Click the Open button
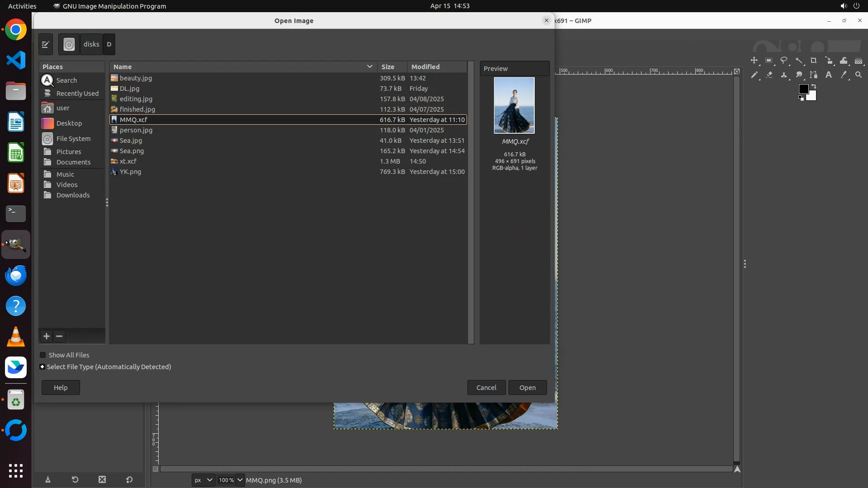868x488 pixels. point(527,388)
